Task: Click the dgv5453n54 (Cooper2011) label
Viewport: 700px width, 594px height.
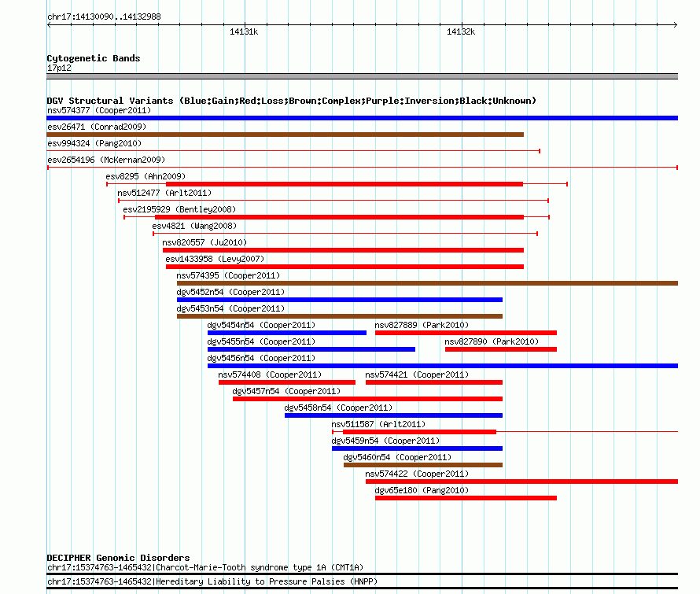Action: pyautogui.click(x=230, y=308)
